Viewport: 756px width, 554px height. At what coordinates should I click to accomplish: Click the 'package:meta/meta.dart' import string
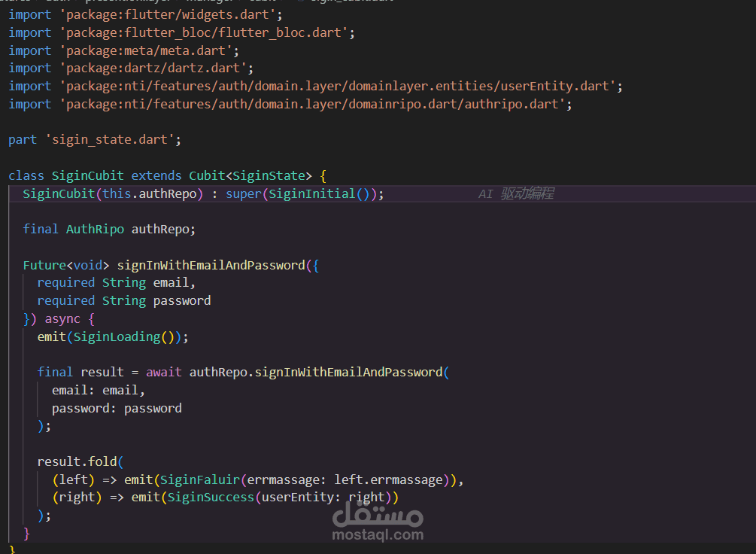click(146, 50)
